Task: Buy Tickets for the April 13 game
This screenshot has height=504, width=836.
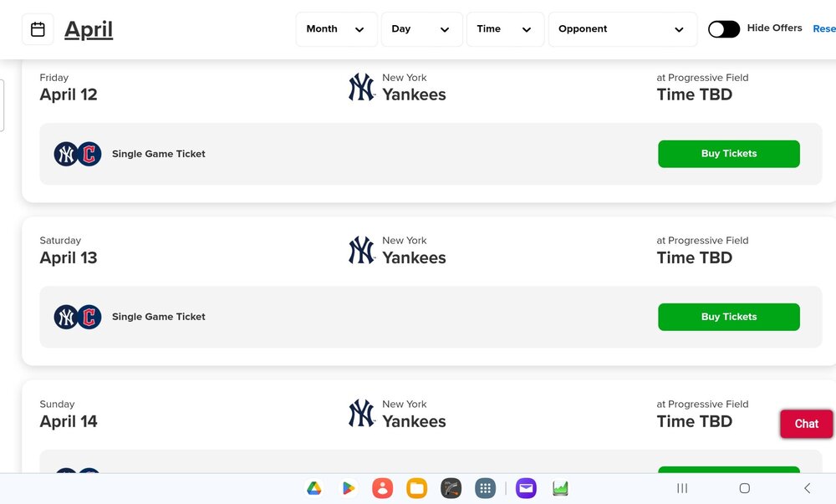Action: point(729,317)
